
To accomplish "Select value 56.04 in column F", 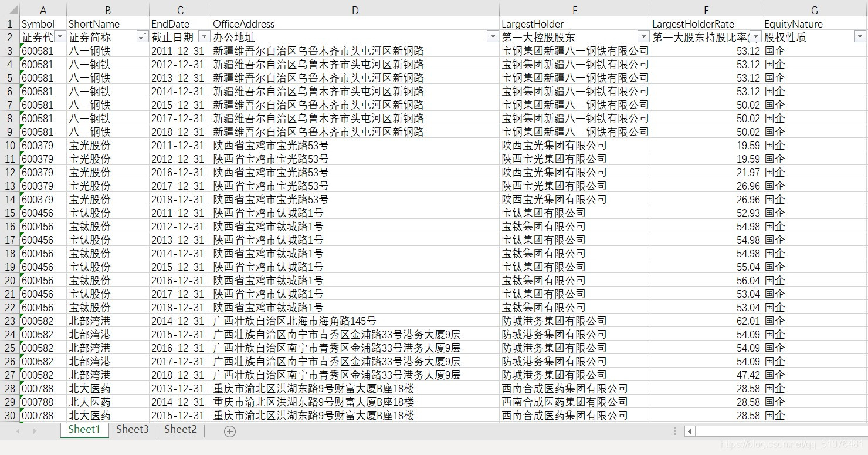I will [706, 280].
